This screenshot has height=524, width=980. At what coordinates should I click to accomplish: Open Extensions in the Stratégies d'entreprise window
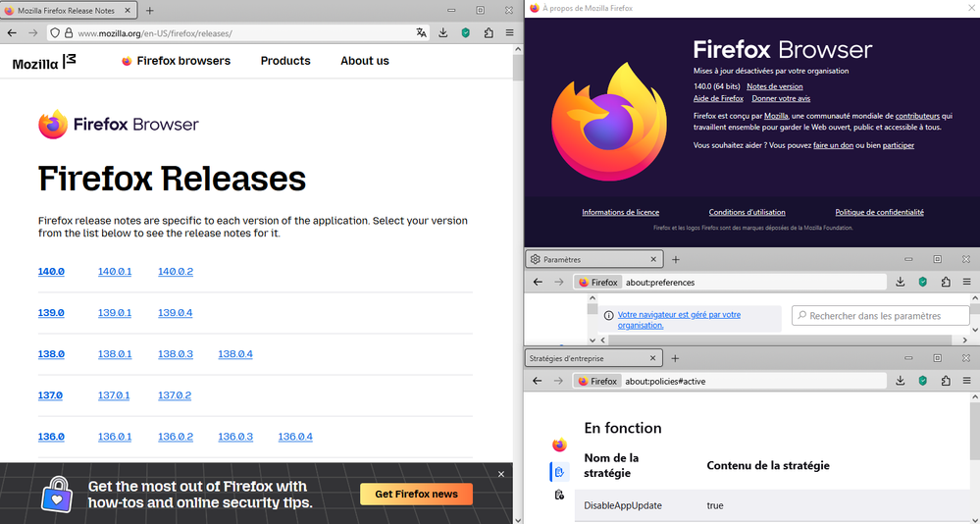pos(946,381)
